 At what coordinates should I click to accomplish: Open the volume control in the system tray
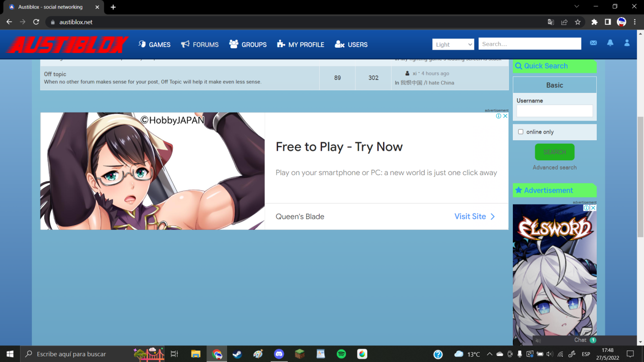[x=550, y=354]
